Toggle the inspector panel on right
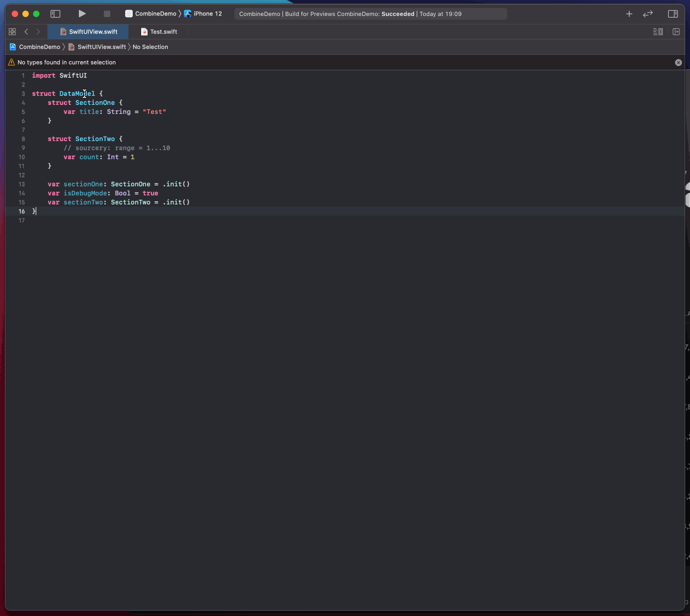 point(672,14)
